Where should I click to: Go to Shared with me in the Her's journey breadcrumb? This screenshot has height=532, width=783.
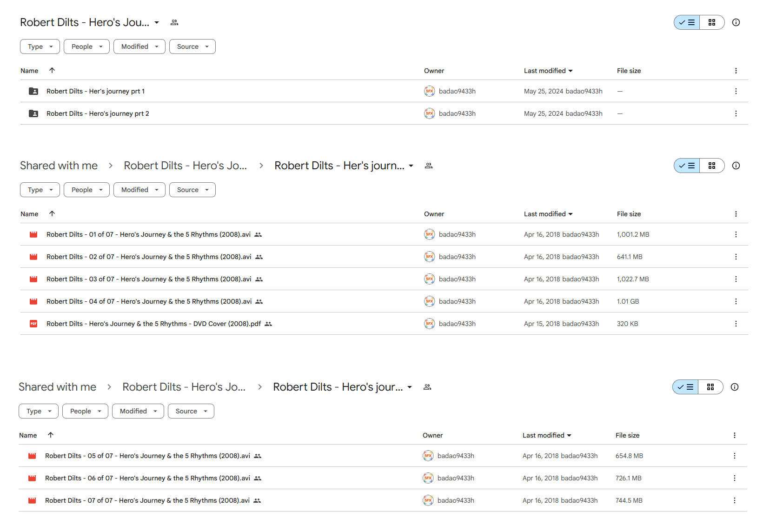click(59, 166)
